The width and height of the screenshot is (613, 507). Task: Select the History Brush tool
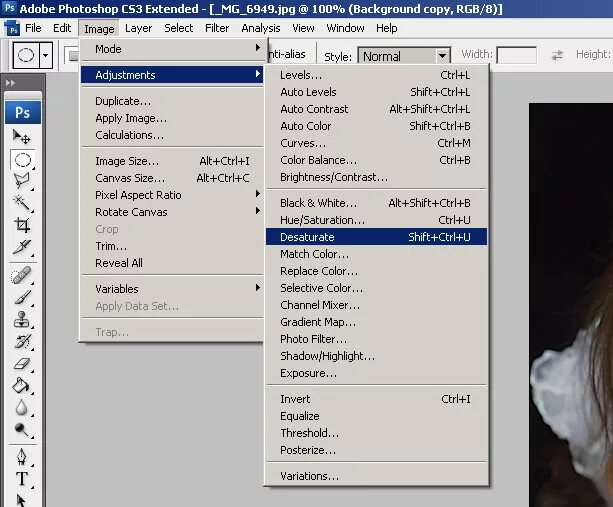coord(22,341)
